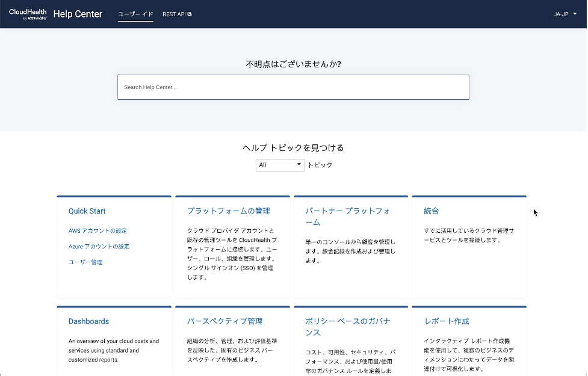Expand the All topics combo box
The image size is (588, 376).
click(x=280, y=164)
